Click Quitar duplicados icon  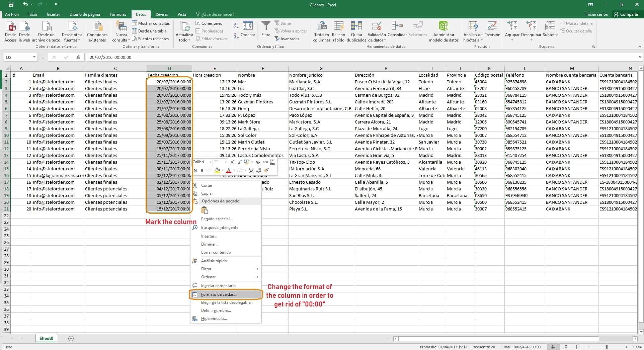click(356, 27)
